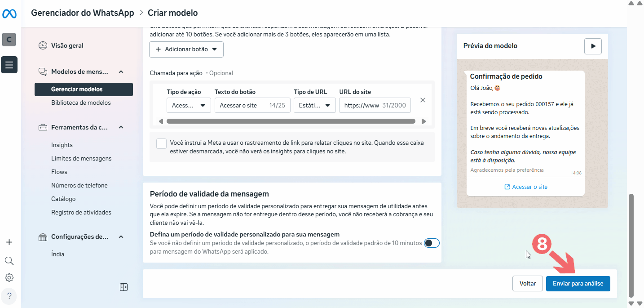Play the template preview
Viewport: 644px width, 308px height.
(593, 46)
